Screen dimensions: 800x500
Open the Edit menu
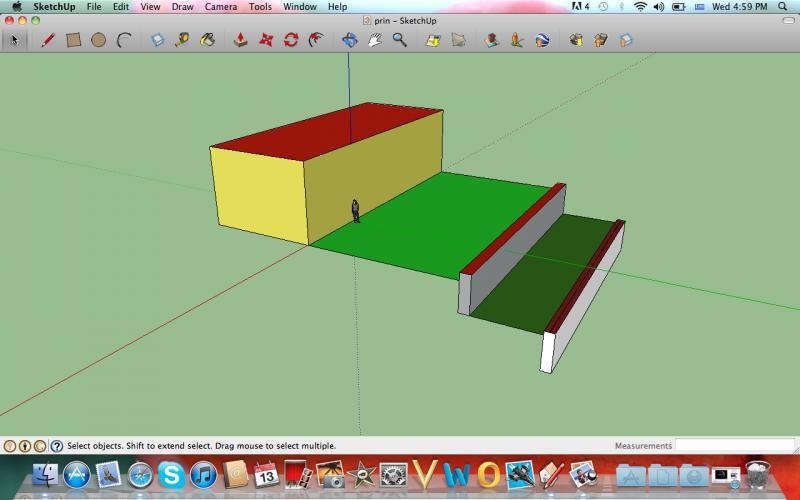pos(121,7)
